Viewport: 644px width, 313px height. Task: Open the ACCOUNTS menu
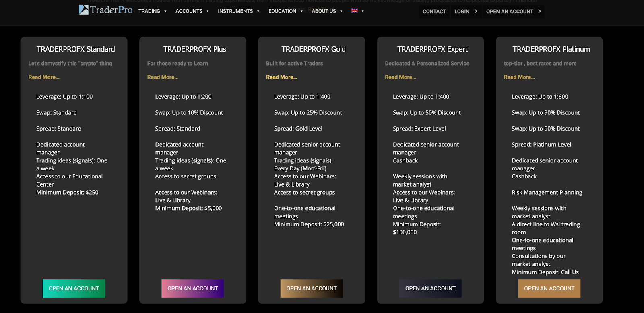click(189, 11)
